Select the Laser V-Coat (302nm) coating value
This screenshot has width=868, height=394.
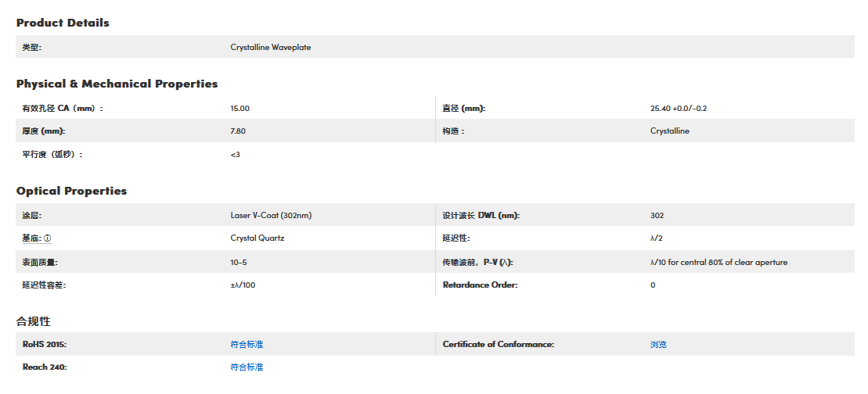[x=271, y=215]
